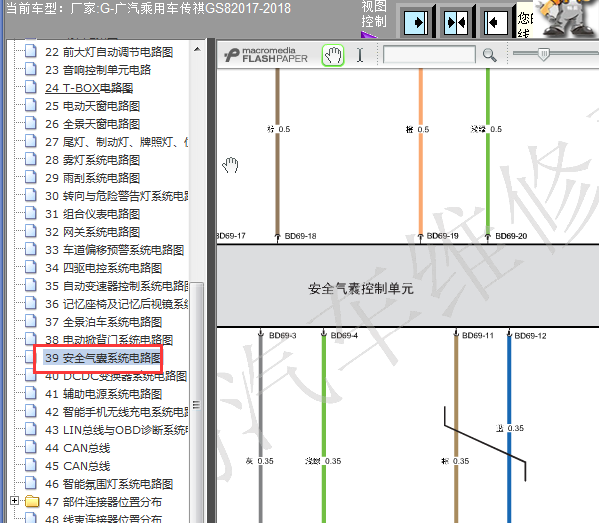This screenshot has height=523, width=599.
Task: Open 33 车道偏移预警系统电路图
Action: coord(114,250)
